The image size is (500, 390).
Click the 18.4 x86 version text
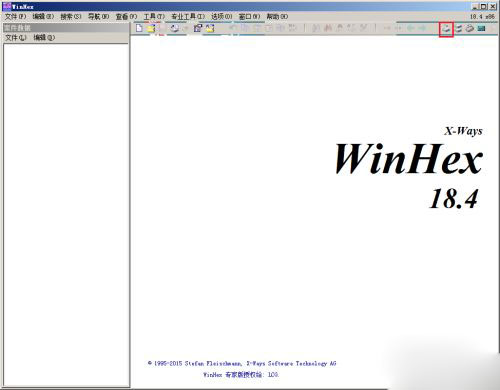point(482,16)
